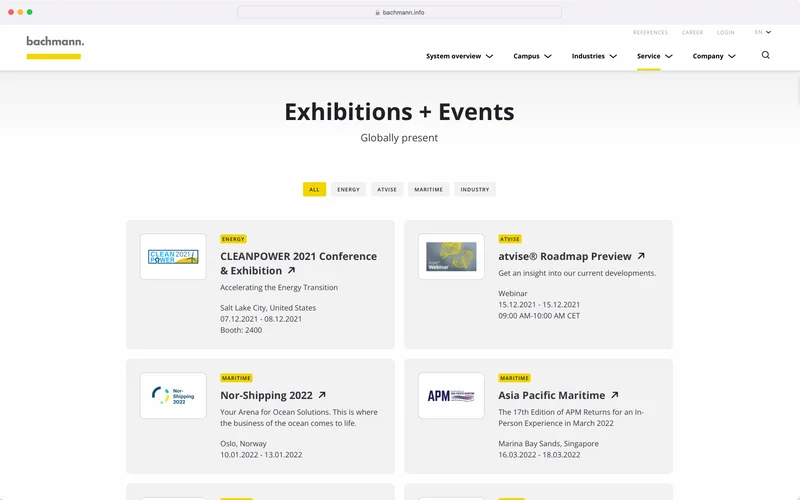
Task: Expand the Industries dropdown
Action: (x=593, y=57)
